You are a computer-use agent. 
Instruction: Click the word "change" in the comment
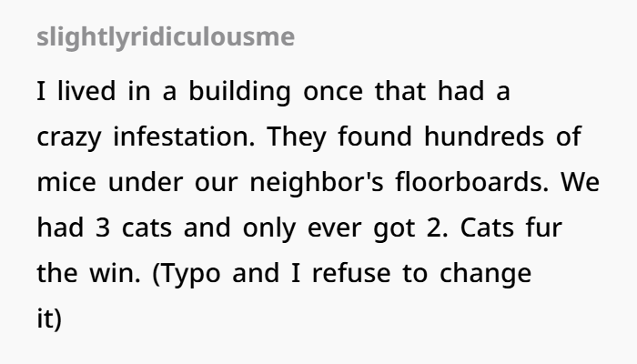point(485,275)
